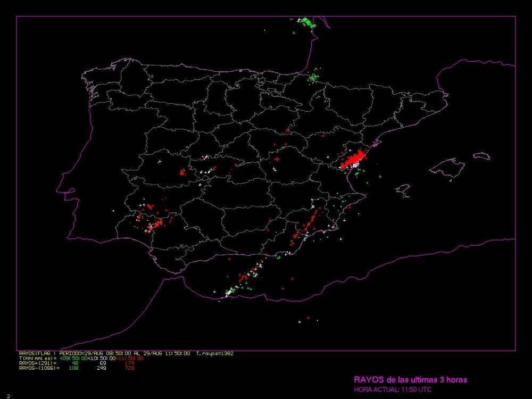Click the dense red lightning cluster on the east coast
The image size is (532, 399).
[354, 159]
